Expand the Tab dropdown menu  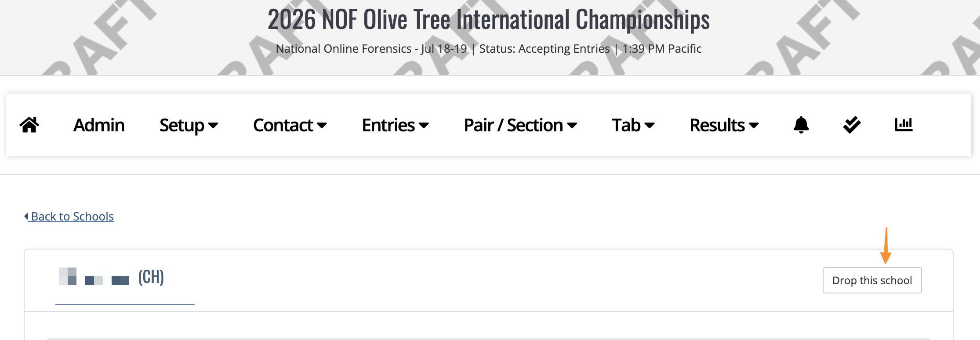point(633,125)
